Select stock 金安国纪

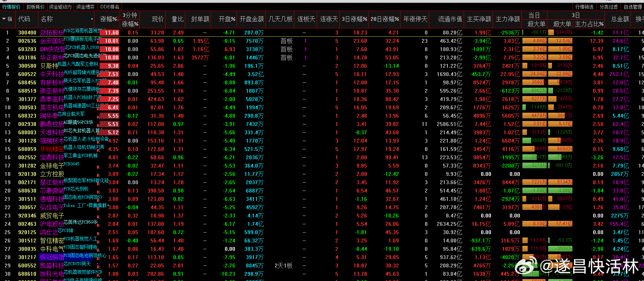[52, 41]
